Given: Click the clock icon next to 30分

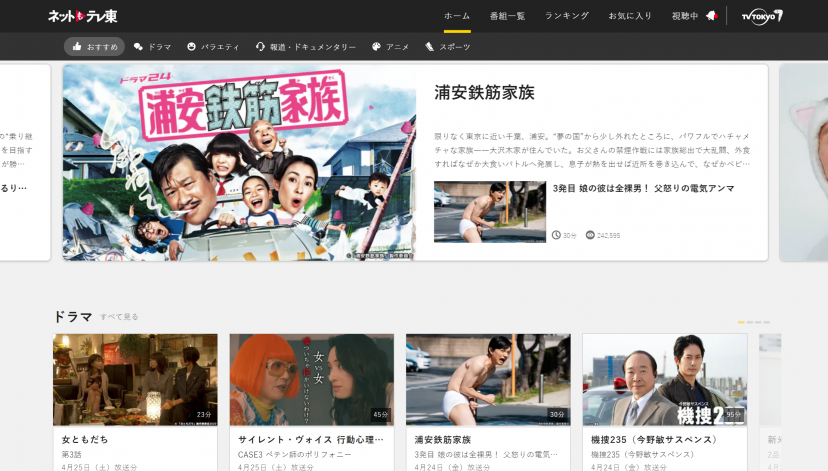Looking at the screenshot, I should [556, 235].
